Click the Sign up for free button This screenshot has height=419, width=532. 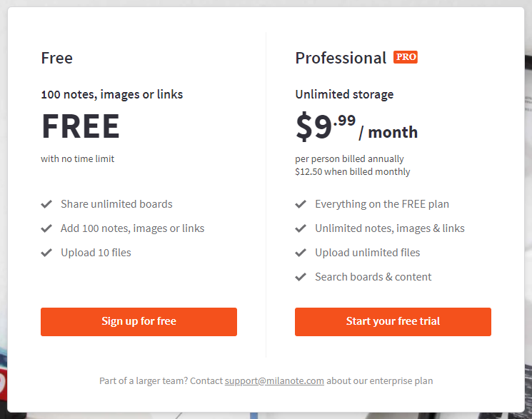tap(139, 322)
